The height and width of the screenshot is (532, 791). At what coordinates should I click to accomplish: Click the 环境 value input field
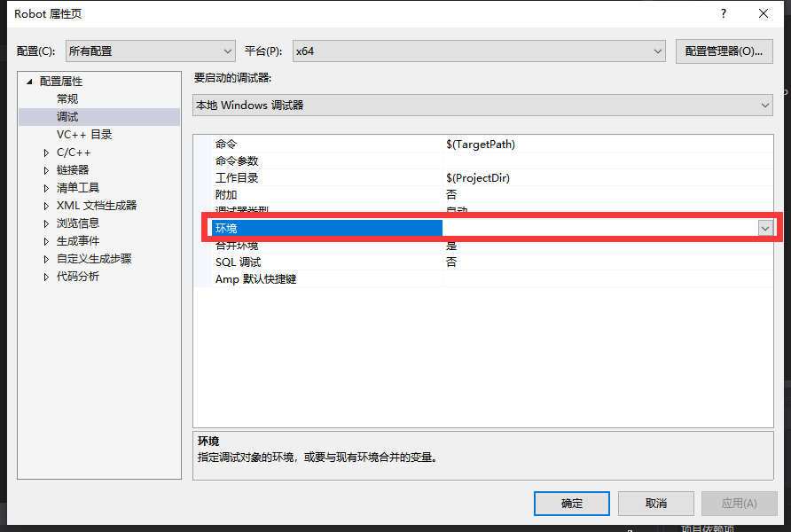pyautogui.click(x=600, y=228)
